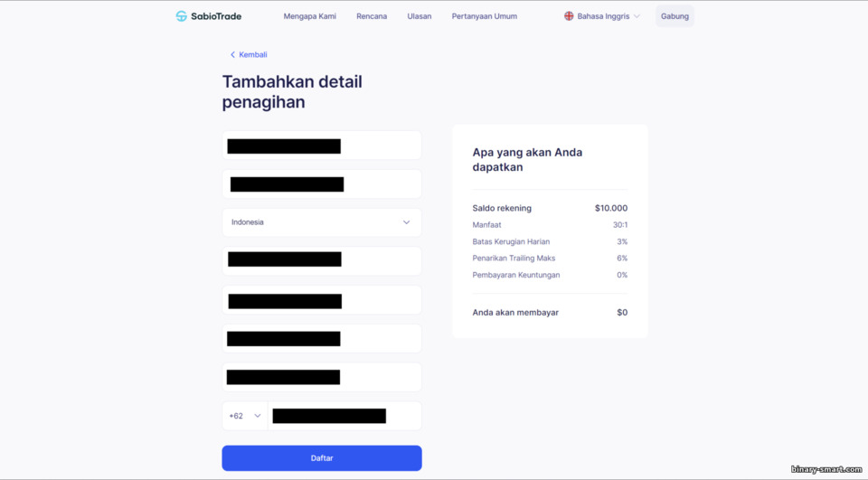Open the +62 phone code dropdown
This screenshot has height=480, width=868.
tap(245, 416)
